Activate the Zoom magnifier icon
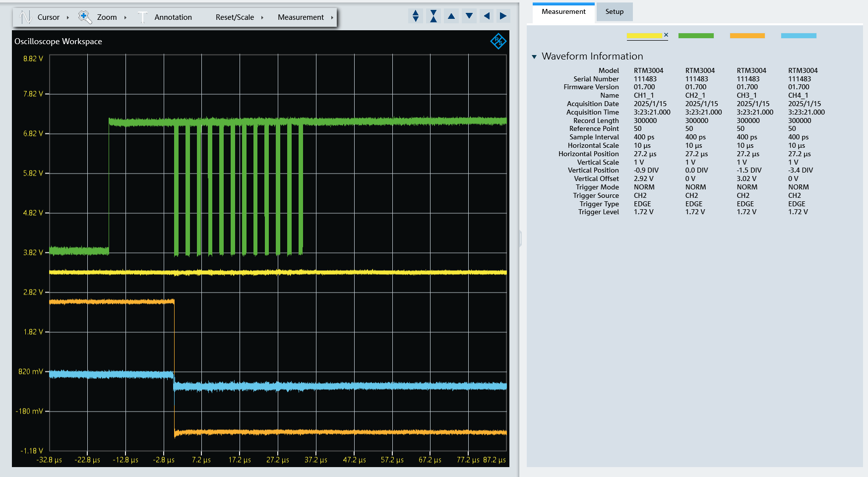This screenshot has height=477, width=868. coord(85,17)
